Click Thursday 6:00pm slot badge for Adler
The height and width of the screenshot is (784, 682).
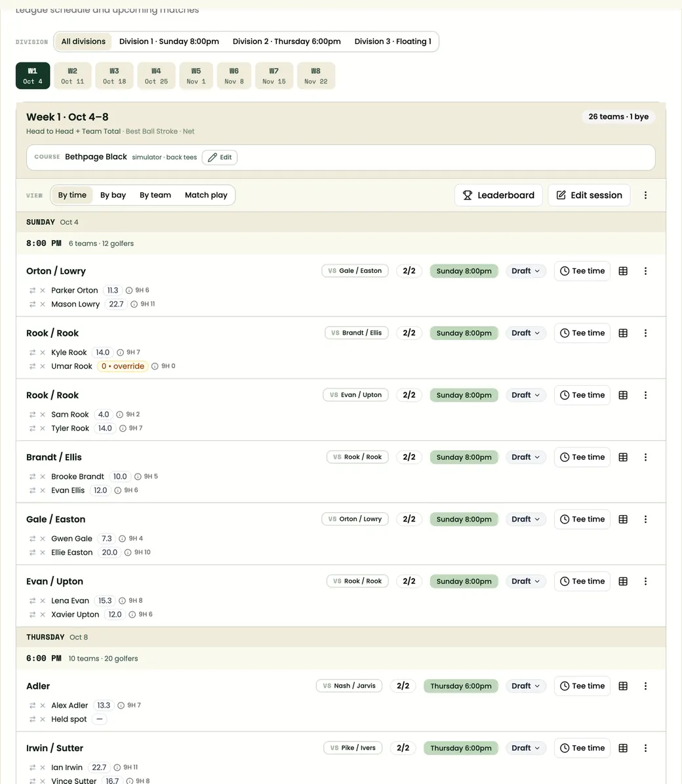tap(460, 686)
